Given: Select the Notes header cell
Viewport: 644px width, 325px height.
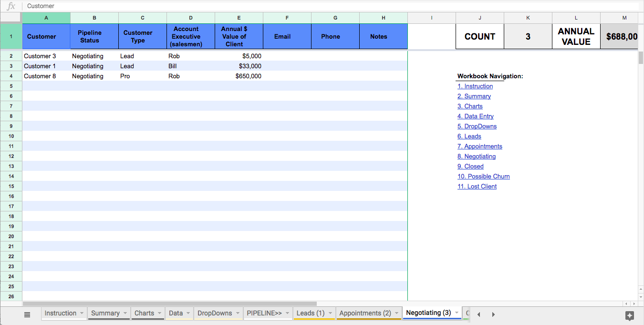Looking at the screenshot, I should pos(384,36).
